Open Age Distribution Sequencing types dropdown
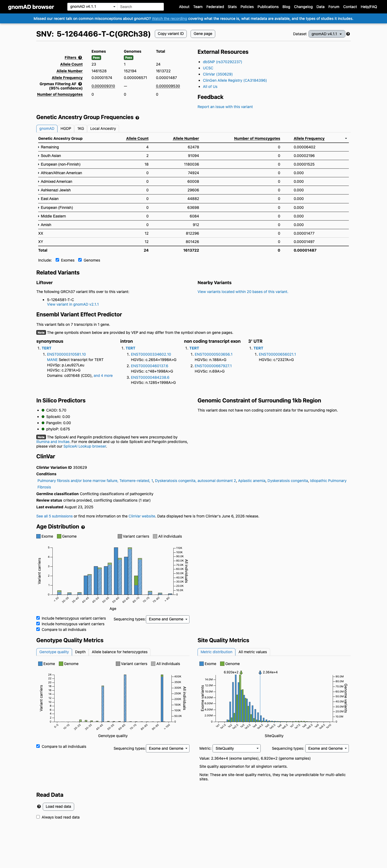 pyautogui.click(x=168, y=619)
